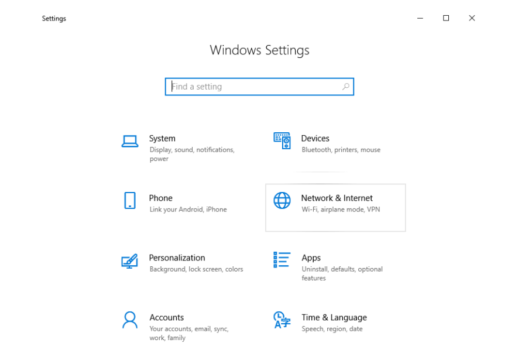Screen dimensions: 525x360
Task: Open the Time & Language clock icon
Action: [282, 320]
